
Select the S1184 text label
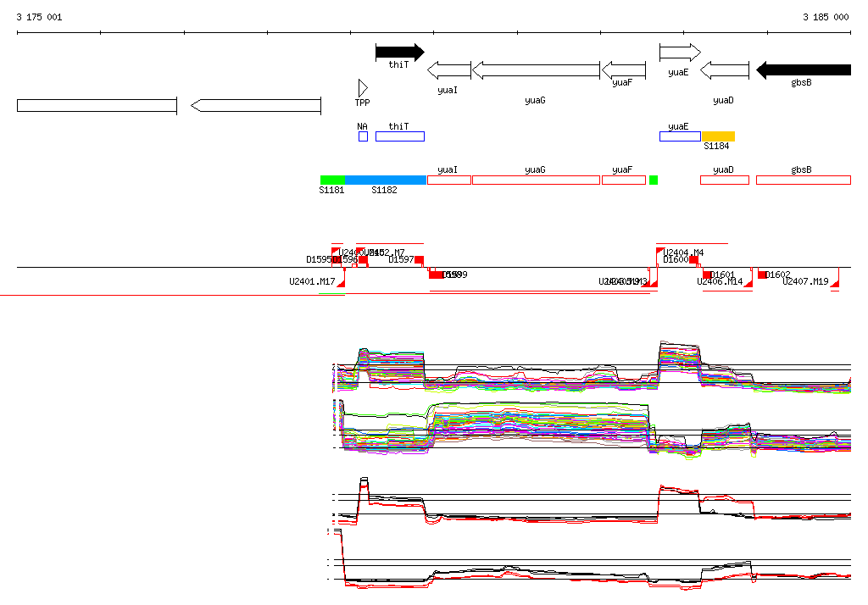716,146
